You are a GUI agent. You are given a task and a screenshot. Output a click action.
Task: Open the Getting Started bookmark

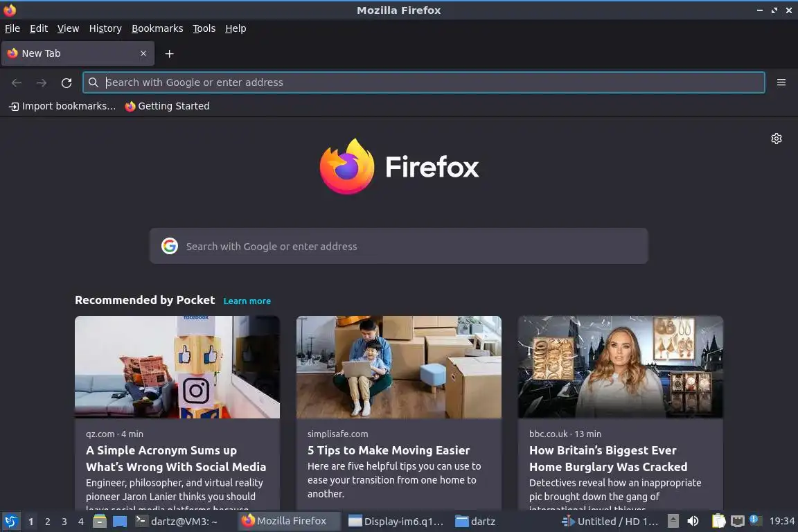click(x=167, y=106)
